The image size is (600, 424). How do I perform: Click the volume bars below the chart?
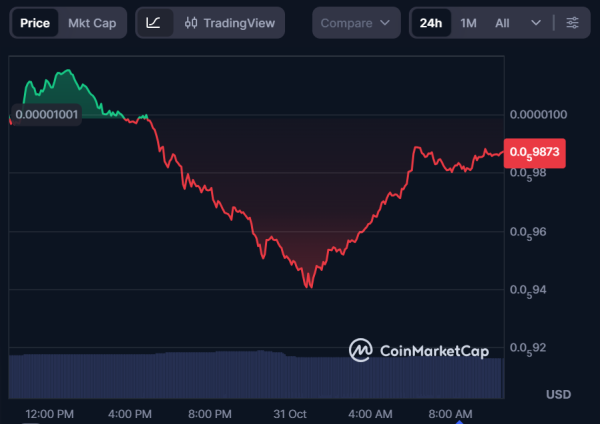250,375
